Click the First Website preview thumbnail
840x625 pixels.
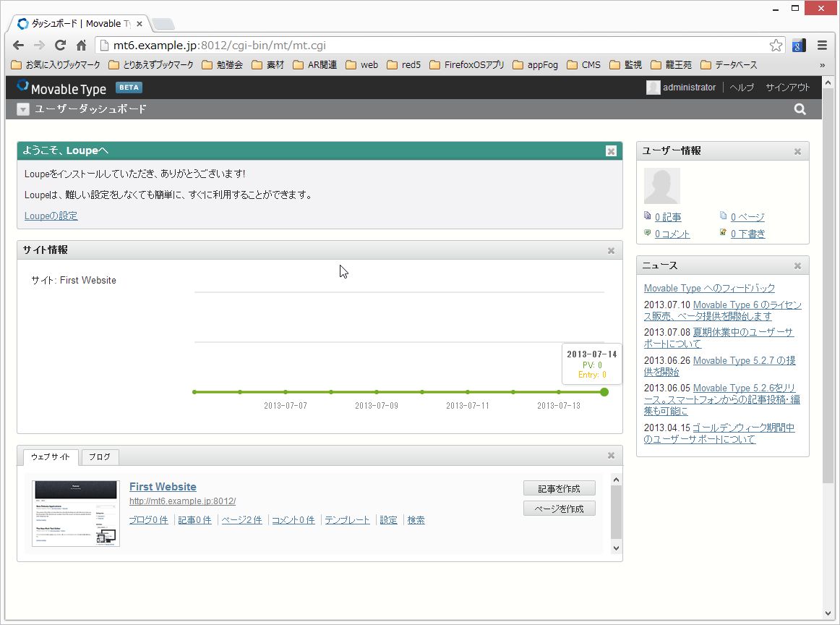pos(75,514)
